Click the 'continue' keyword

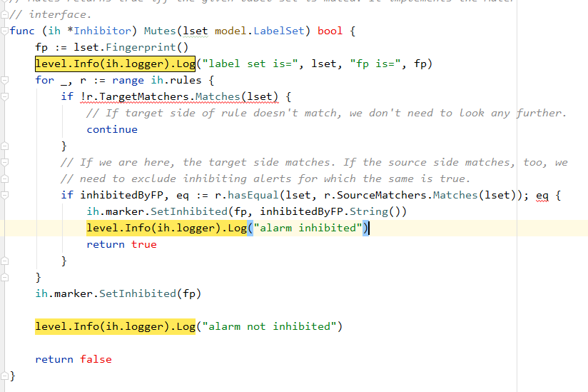[112, 129]
